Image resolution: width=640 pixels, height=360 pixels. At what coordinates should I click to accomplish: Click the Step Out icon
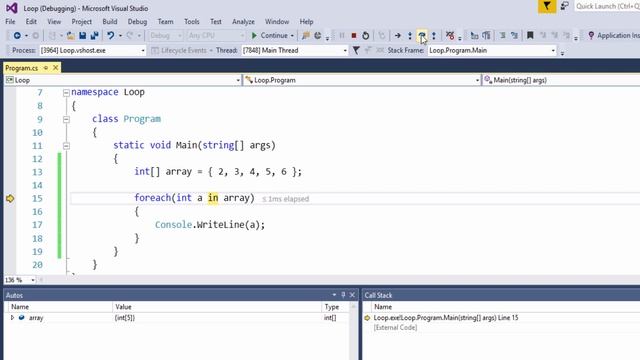434,36
